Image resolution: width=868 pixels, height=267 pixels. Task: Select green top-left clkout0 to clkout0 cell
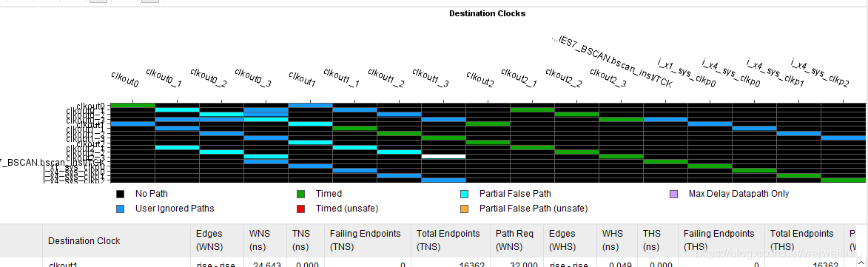pyautogui.click(x=133, y=105)
